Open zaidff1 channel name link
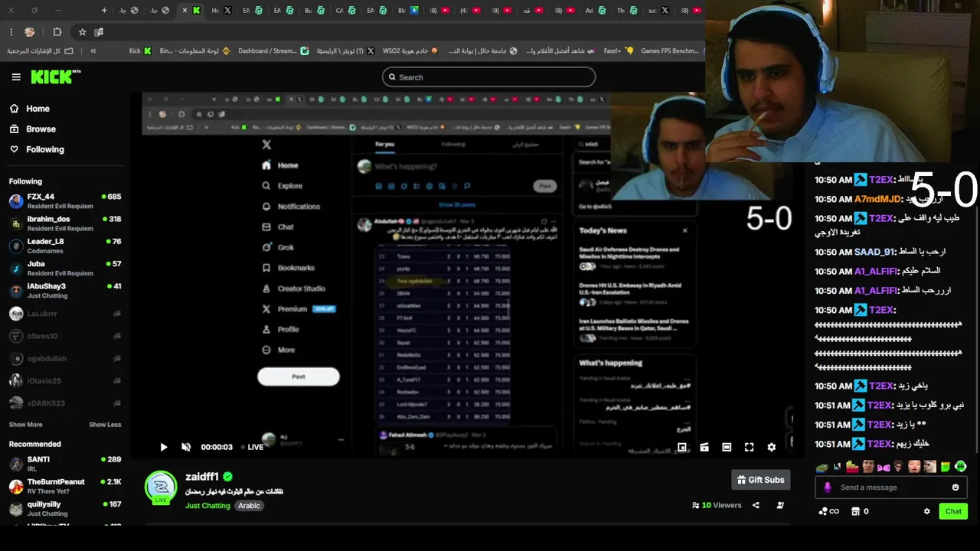 (x=202, y=477)
